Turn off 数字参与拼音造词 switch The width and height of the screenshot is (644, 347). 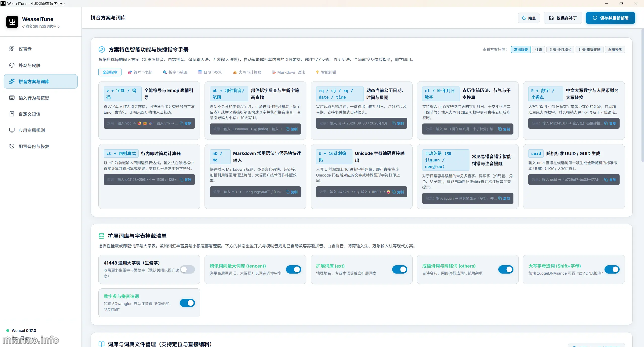(187, 303)
